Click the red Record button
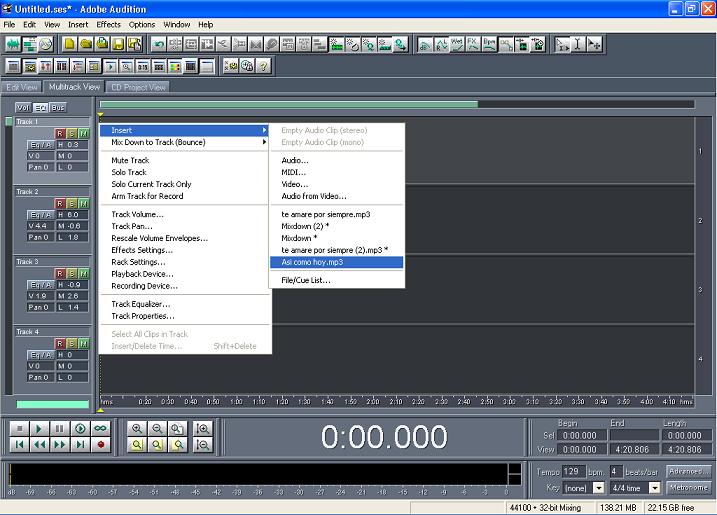This screenshot has height=515, width=717. [x=101, y=445]
